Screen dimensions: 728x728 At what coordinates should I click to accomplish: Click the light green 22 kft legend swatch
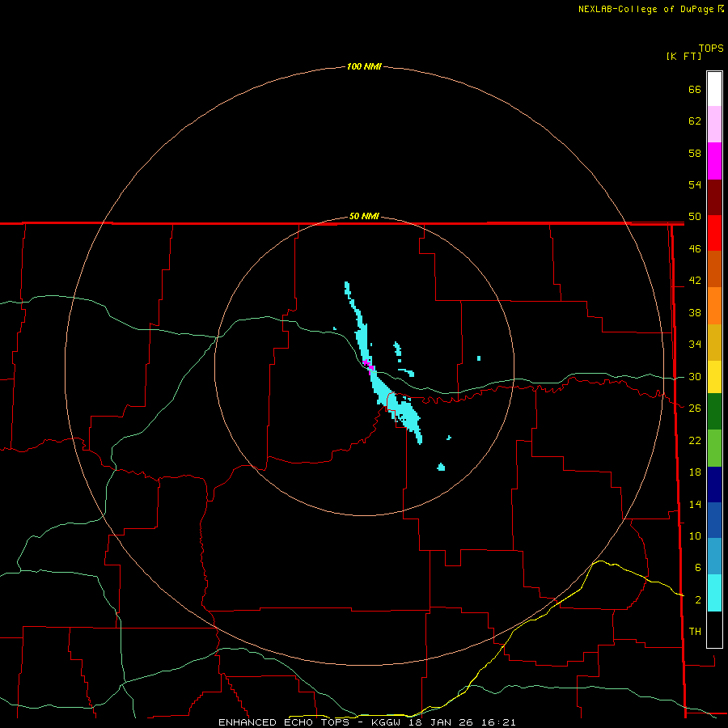coord(714,448)
